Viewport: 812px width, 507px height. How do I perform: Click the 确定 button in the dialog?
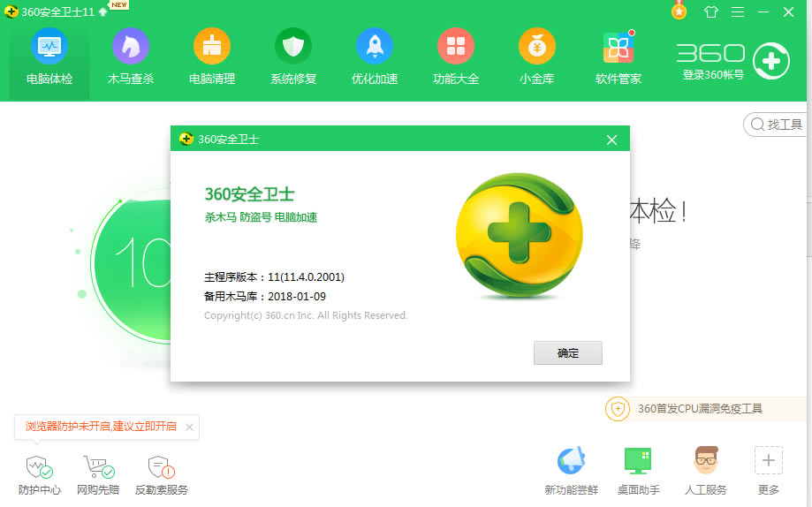click(567, 352)
